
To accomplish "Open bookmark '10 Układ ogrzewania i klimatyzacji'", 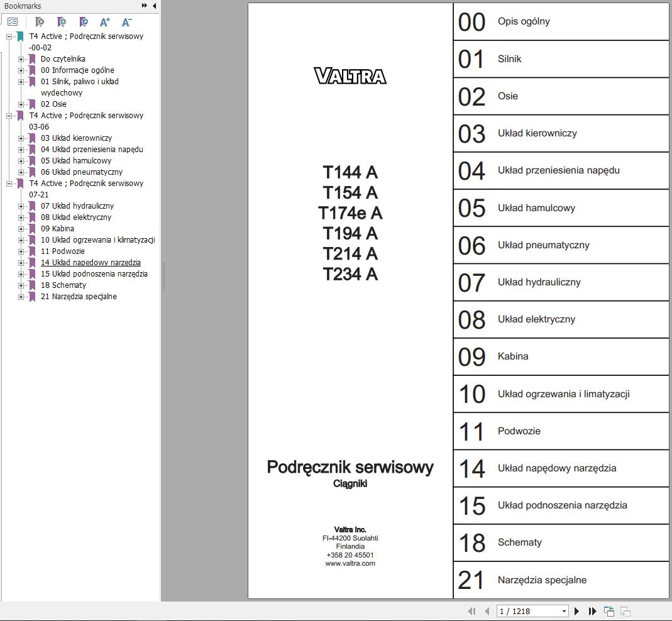I will (97, 240).
